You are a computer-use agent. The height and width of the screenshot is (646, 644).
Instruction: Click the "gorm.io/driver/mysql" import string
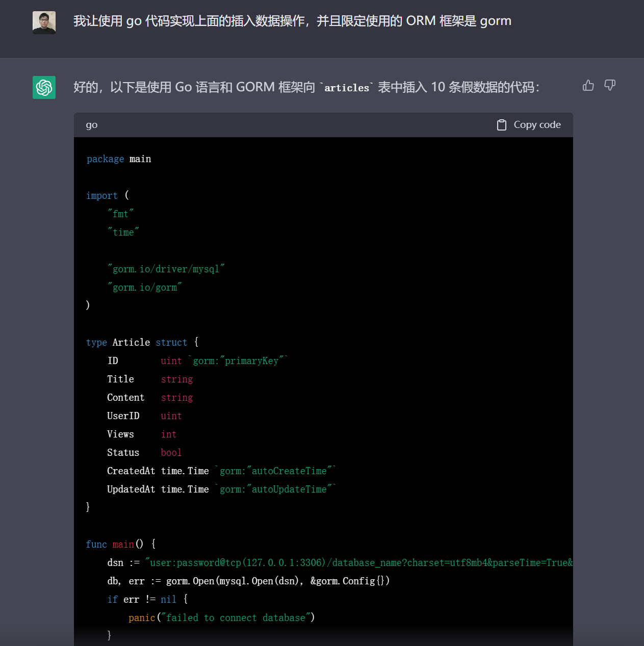pyautogui.click(x=166, y=269)
